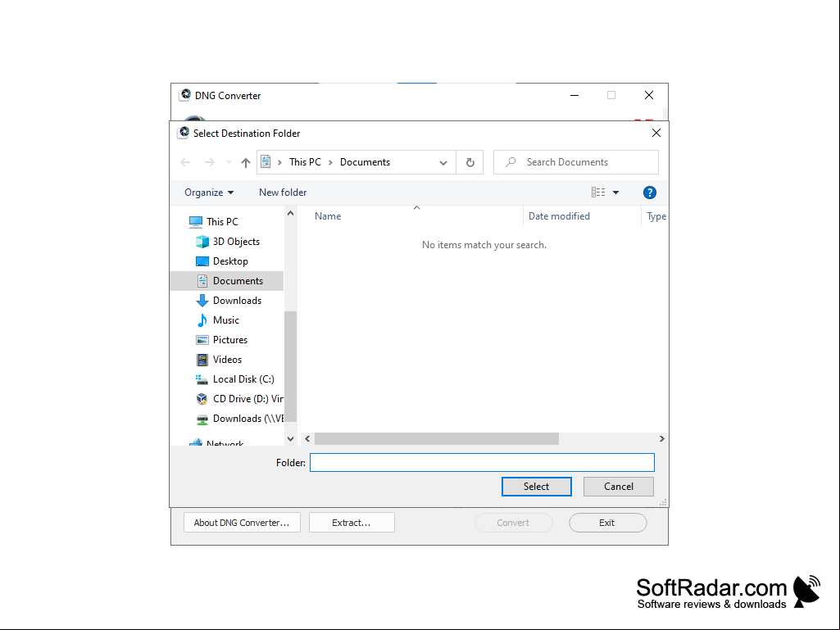Open About DNG Converter dialog

pyautogui.click(x=242, y=523)
